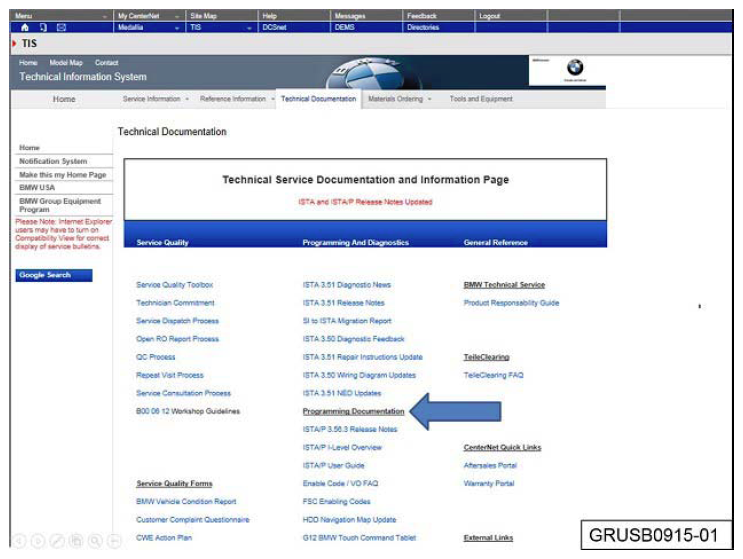The image size is (743, 559).
Task: Open Service Quality Toolbox link
Action: [x=174, y=285]
